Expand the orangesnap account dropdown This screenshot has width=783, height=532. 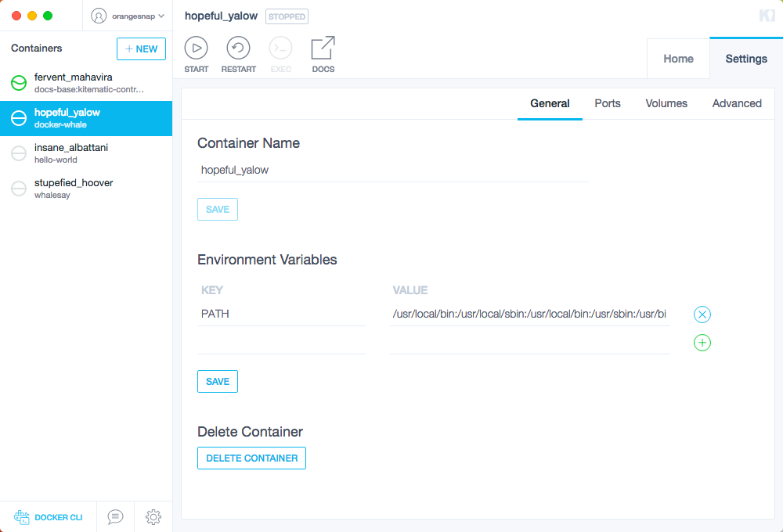(128, 16)
